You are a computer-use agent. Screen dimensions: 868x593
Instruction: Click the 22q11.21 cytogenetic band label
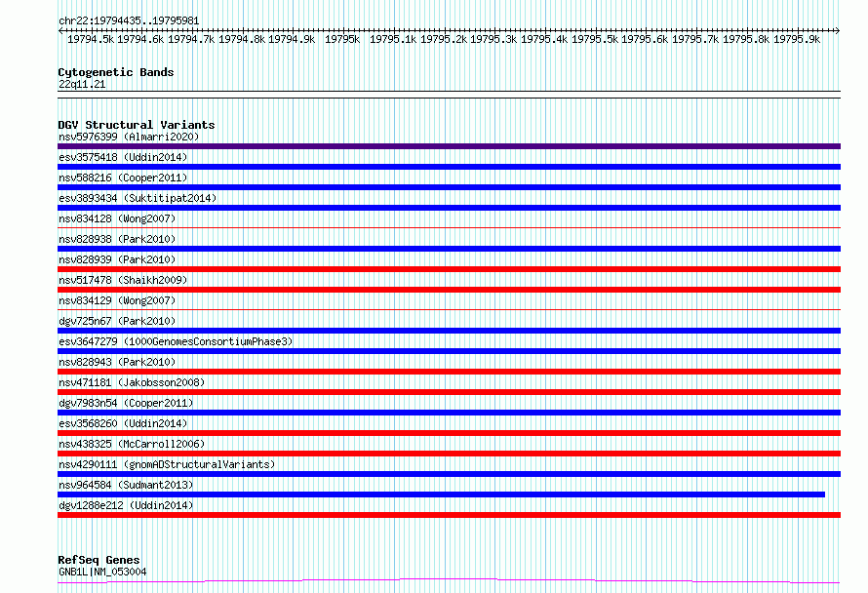(82, 84)
